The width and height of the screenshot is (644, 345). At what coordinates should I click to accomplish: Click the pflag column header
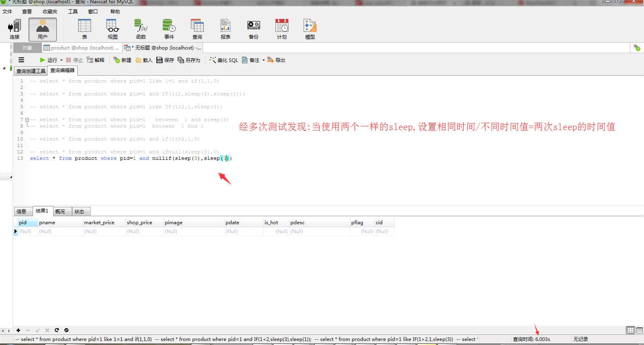click(362, 222)
